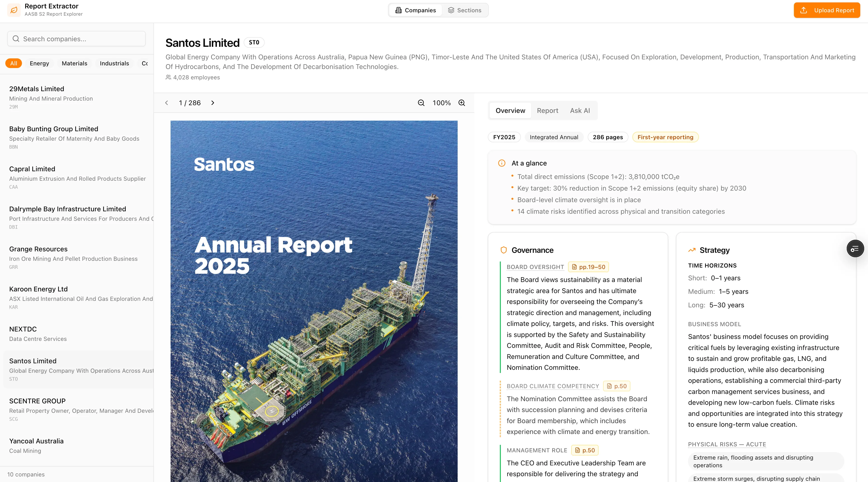
Task: Click the Governance shield icon
Action: pos(504,250)
